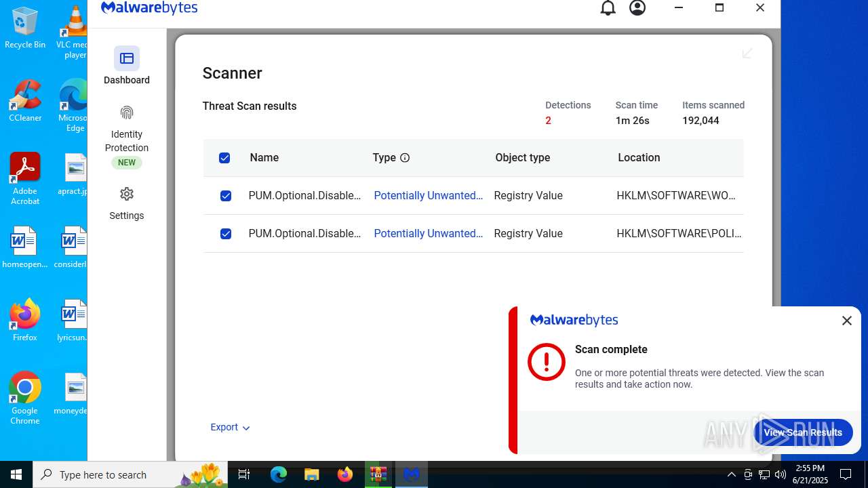This screenshot has width=868, height=488.
Task: Click the taskbar search box
Action: coord(130,474)
